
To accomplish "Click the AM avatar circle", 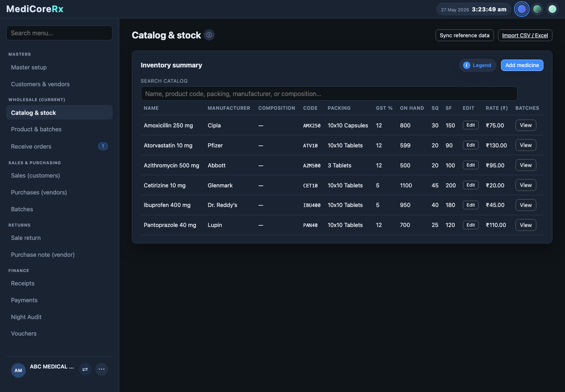I will tap(18, 370).
